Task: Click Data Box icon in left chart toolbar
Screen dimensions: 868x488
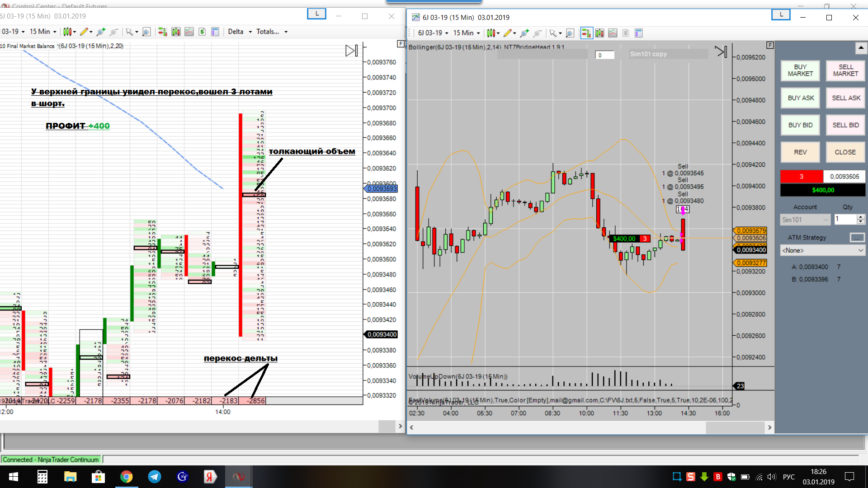Action: (x=215, y=32)
